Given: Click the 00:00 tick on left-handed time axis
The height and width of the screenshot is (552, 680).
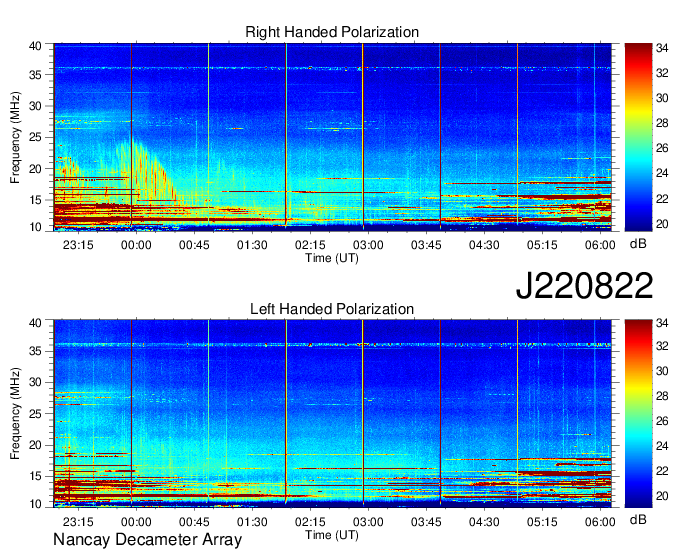Looking at the screenshot, I should point(136,522).
